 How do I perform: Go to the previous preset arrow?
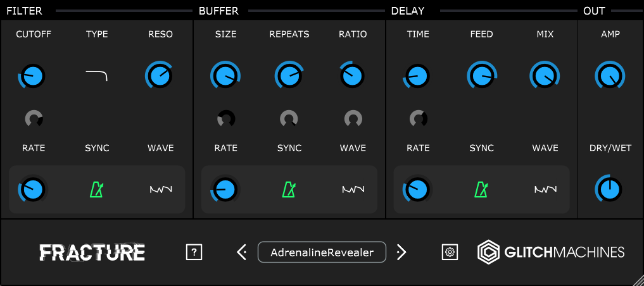point(242,252)
